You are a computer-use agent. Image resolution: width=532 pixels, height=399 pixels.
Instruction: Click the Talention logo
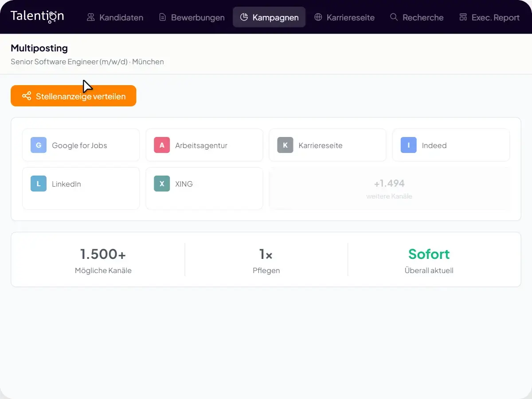[x=37, y=16]
